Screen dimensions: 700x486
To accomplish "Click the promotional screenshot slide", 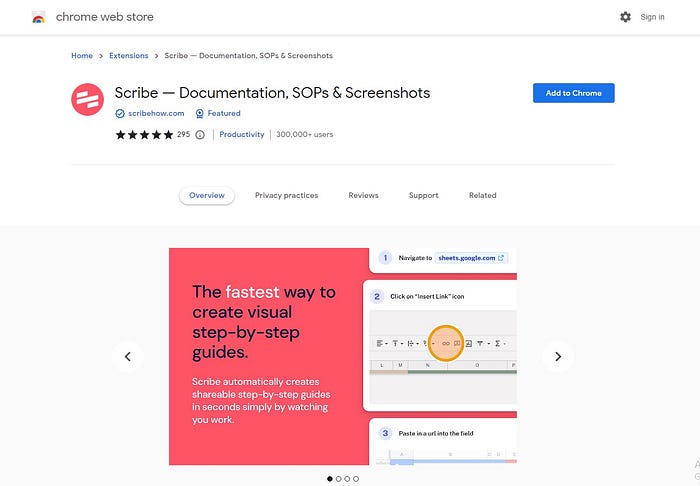I will [x=343, y=357].
